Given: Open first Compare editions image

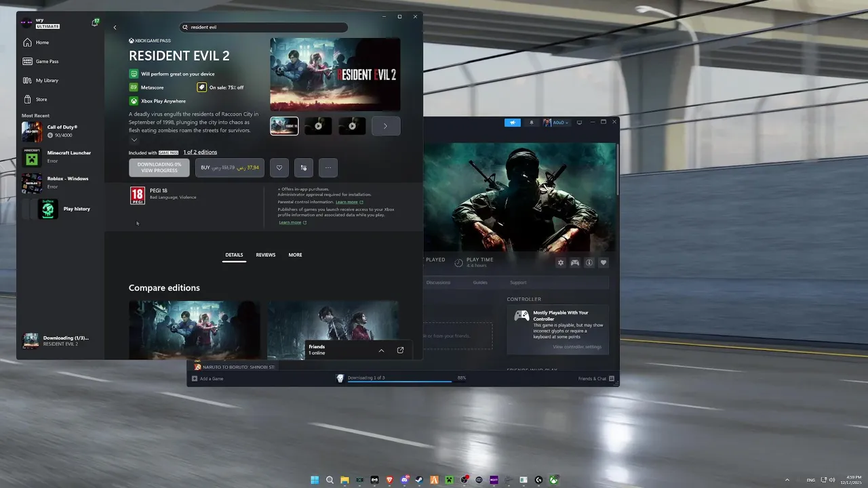Looking at the screenshot, I should pyautogui.click(x=195, y=330).
